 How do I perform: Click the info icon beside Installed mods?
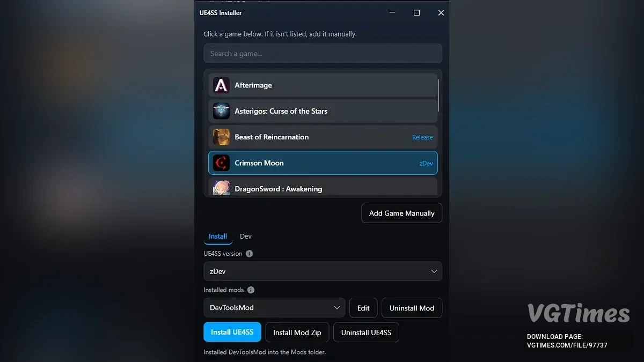(251, 290)
